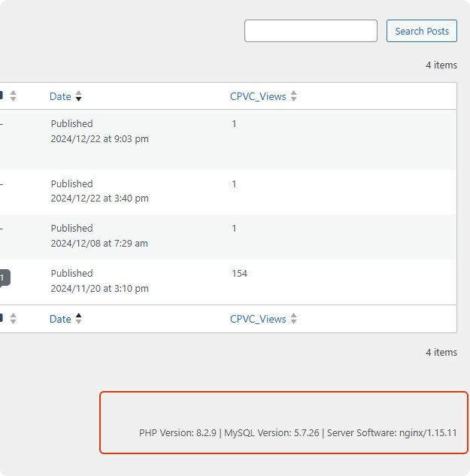This screenshot has width=470, height=476.
Task: Click the top 4 items count
Action: [441, 65]
